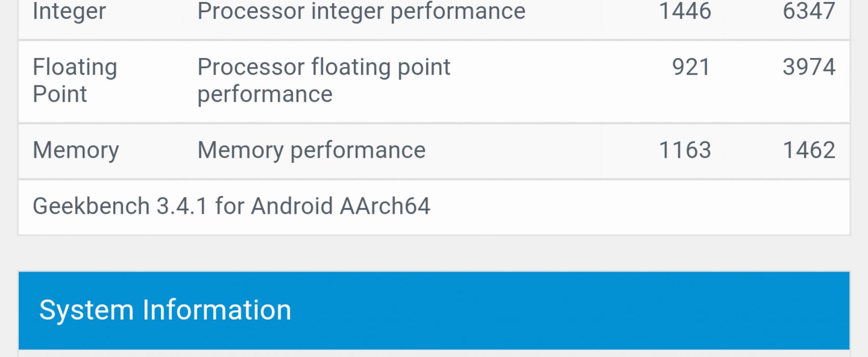Select the Integer multi-core score 6347

809,11
